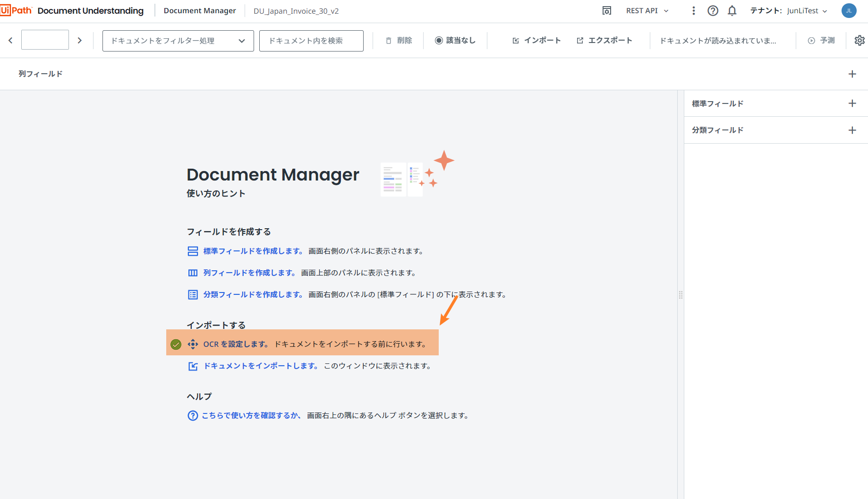
Task: Open the three-dot overflow menu
Action: (693, 10)
